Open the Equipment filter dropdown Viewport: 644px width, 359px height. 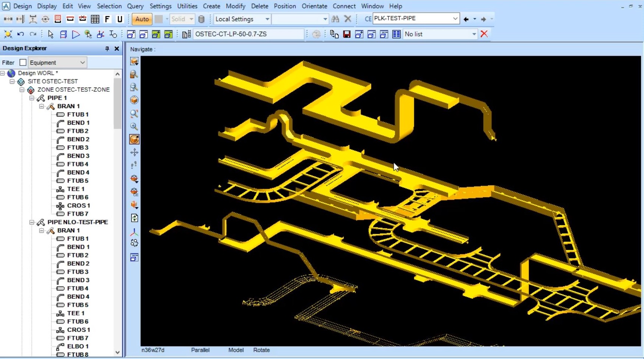tap(83, 63)
